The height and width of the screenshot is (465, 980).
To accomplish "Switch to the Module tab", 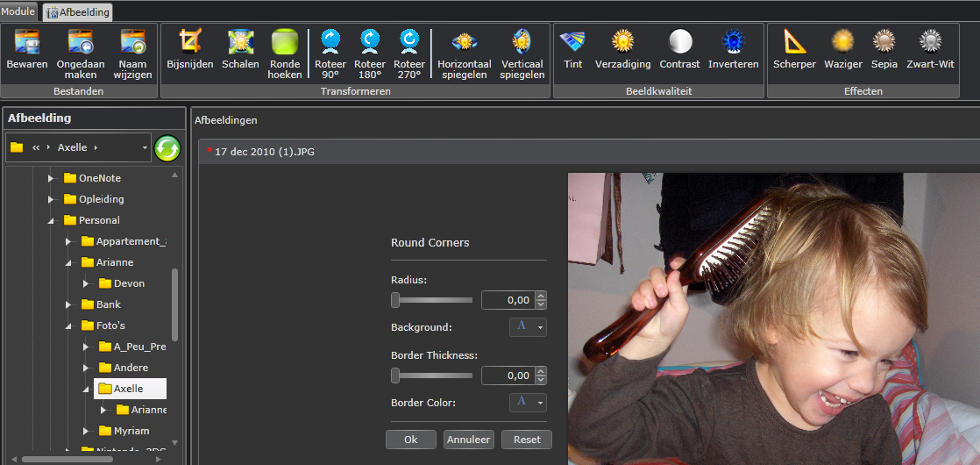I will coord(18,11).
